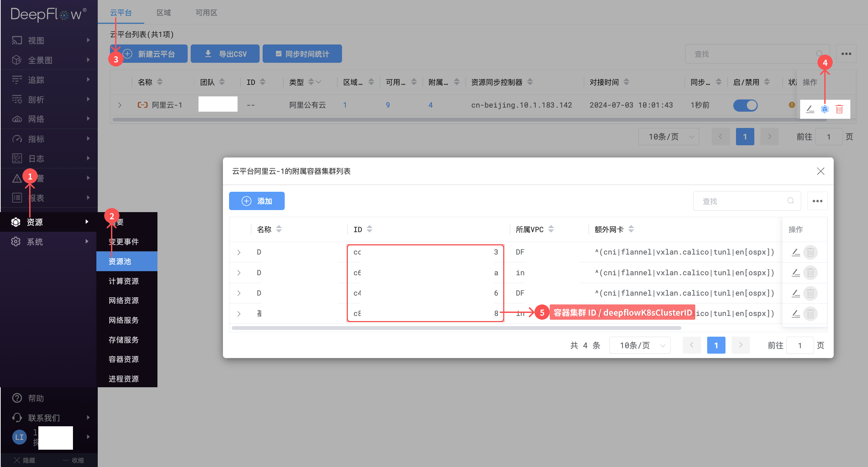
Task: Click the ellipsis more-options icon in the dialog
Action: 817,201
